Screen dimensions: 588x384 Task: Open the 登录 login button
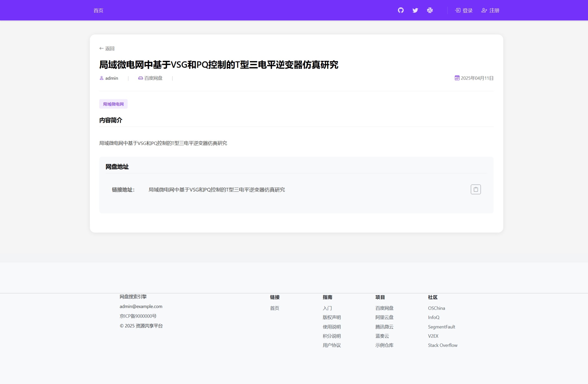point(464,10)
